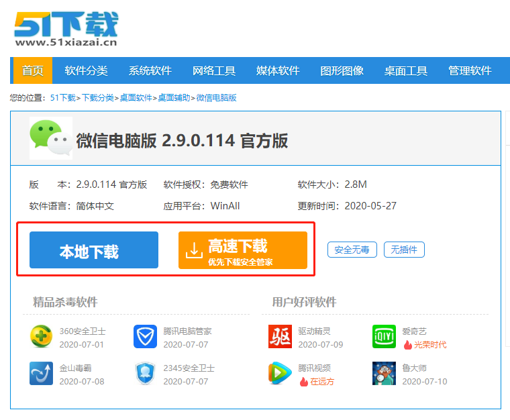Click the 腾讯电脑管家 shield icon
510x420 pixels.
pos(145,336)
